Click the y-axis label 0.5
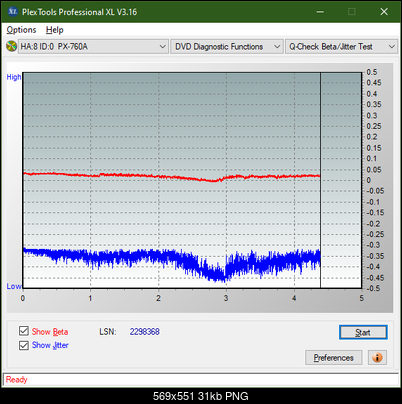Viewport: 402px width, 404px height. (x=372, y=72)
